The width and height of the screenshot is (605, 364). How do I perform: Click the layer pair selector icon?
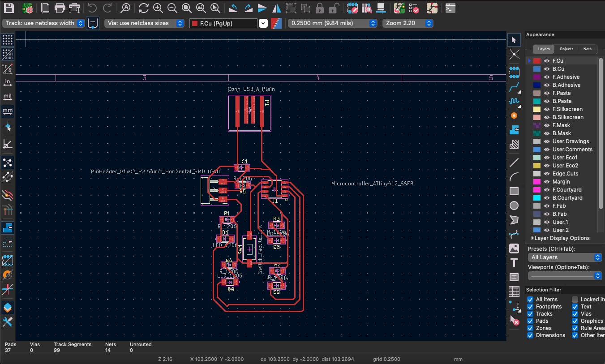pyautogui.click(x=277, y=23)
